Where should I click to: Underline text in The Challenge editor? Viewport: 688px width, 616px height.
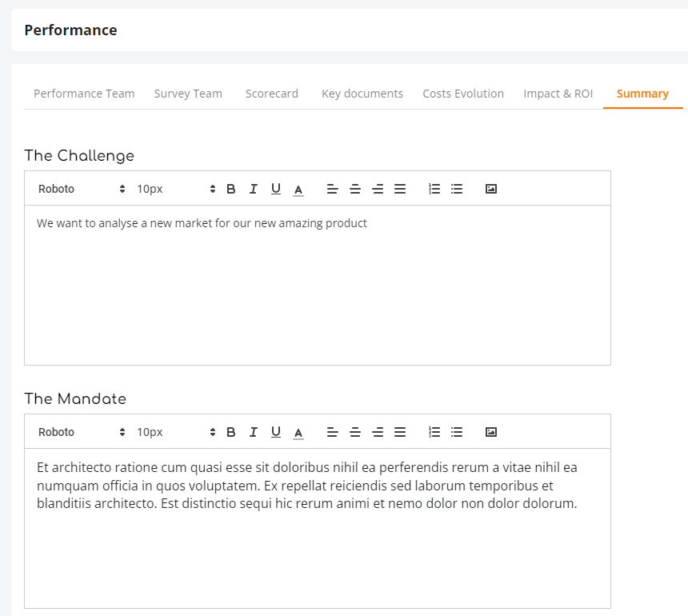[x=275, y=189]
